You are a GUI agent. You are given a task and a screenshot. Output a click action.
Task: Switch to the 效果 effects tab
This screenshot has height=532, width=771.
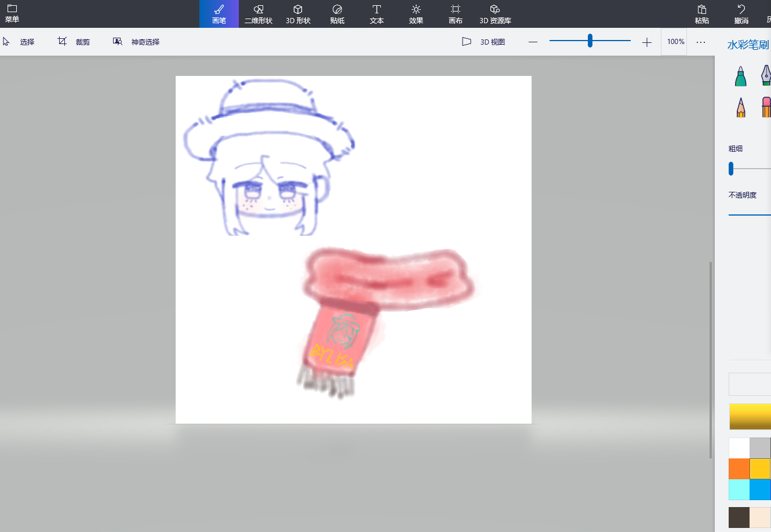(x=416, y=14)
